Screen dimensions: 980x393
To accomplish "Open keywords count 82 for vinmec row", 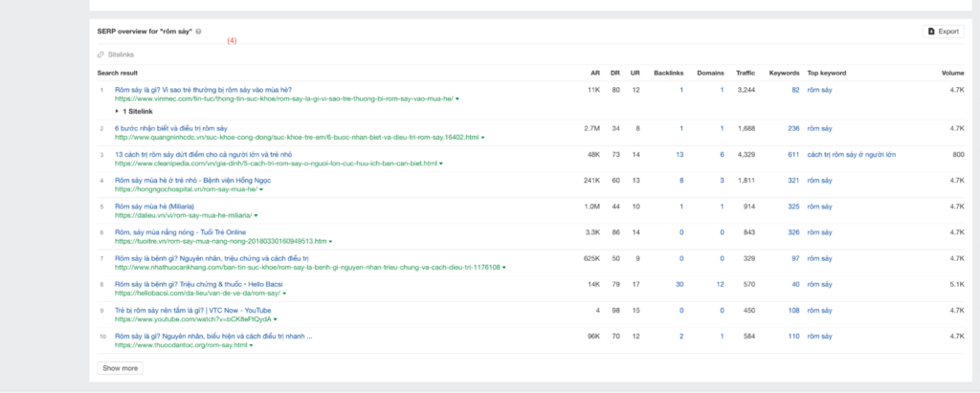I will (795, 89).
